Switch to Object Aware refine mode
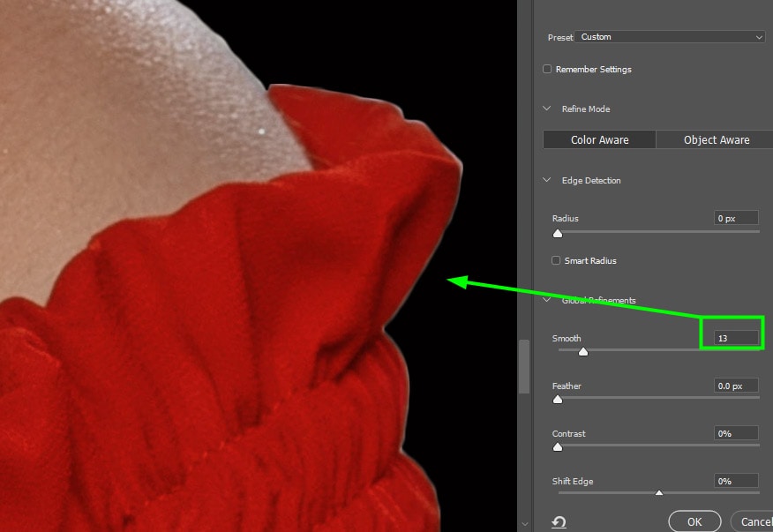 click(x=716, y=140)
